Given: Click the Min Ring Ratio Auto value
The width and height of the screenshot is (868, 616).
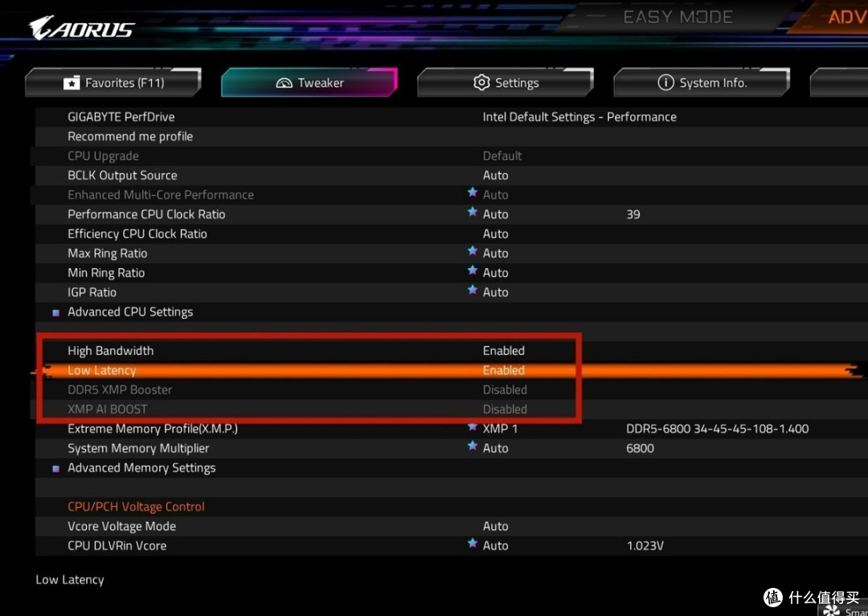Looking at the screenshot, I should (495, 272).
